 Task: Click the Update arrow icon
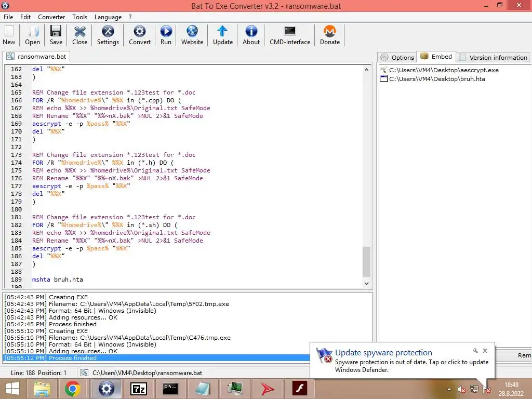[222, 35]
